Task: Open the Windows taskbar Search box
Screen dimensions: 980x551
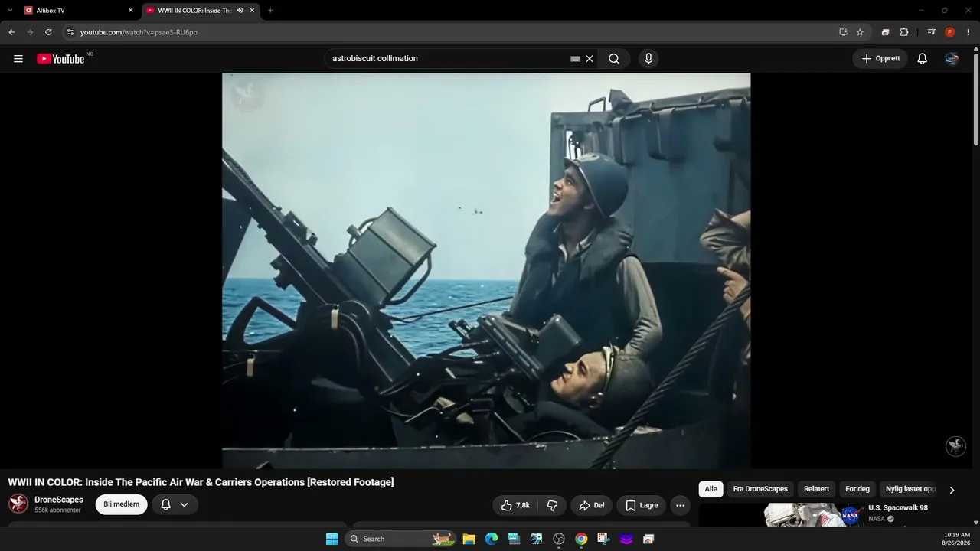Action: click(x=401, y=539)
